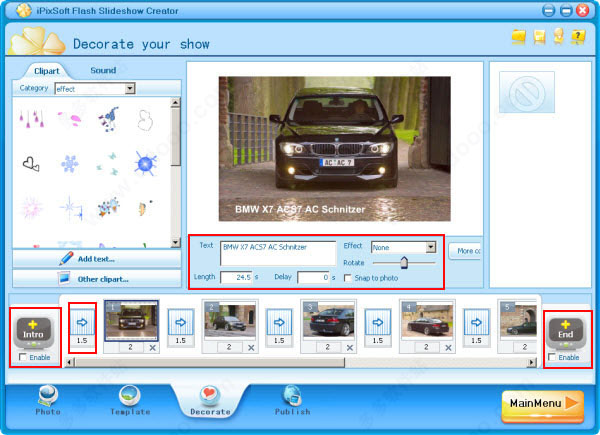
Task: Select the teal butterflies clipart
Action: pos(108,164)
